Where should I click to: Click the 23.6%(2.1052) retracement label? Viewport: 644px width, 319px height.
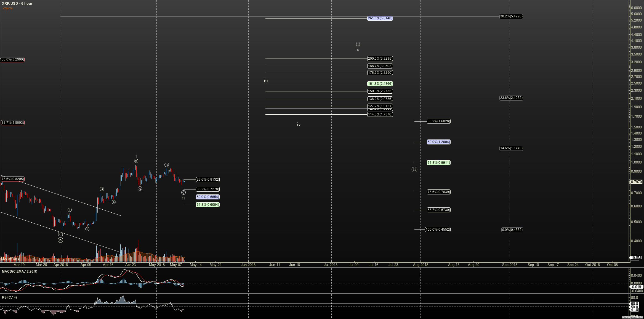point(511,98)
